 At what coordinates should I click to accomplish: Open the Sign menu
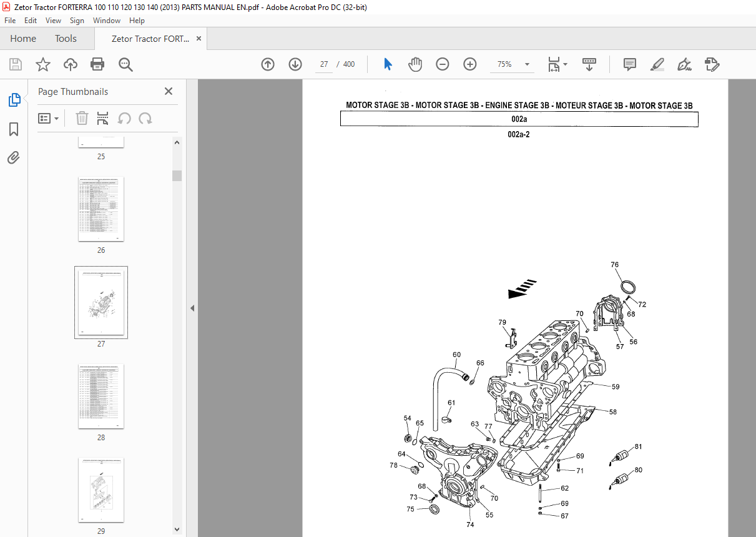(x=77, y=21)
